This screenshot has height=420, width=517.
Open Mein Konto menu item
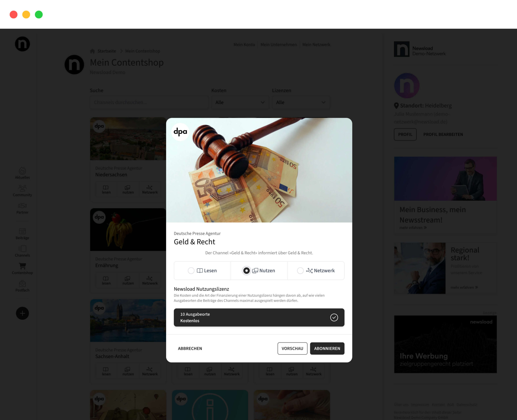(244, 44)
